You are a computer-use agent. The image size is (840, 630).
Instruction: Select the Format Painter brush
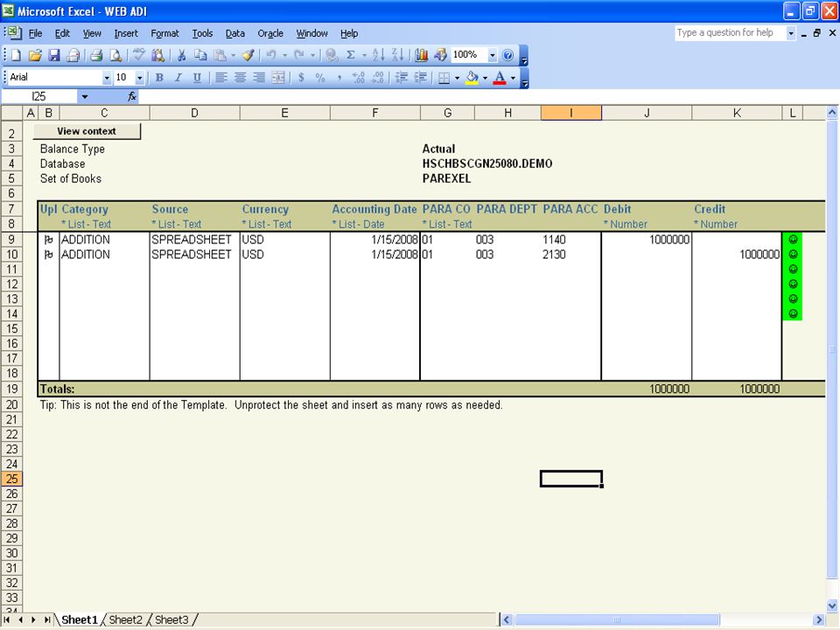click(x=248, y=55)
